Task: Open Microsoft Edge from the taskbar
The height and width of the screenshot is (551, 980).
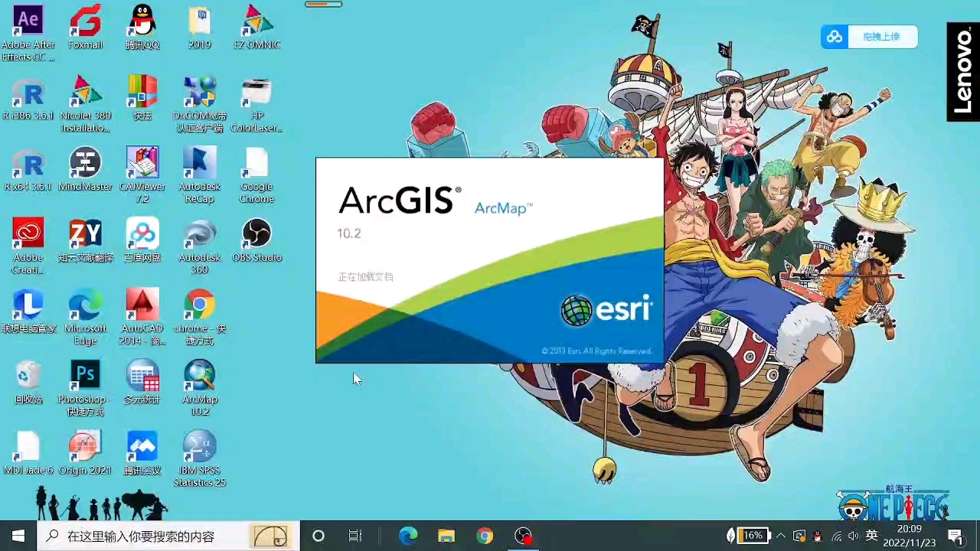Action: point(408,536)
